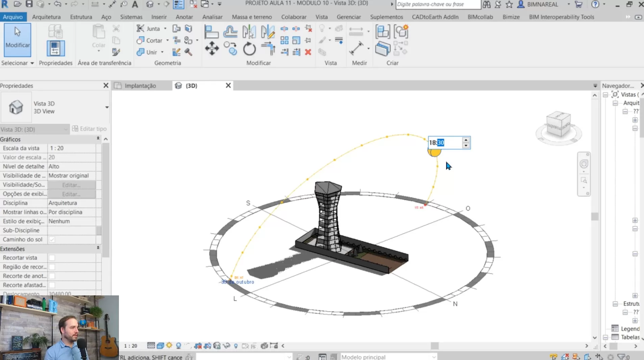Screen dimensions: 644x360
Task: Open Visual Style in view control bar
Action: [x=160, y=345]
